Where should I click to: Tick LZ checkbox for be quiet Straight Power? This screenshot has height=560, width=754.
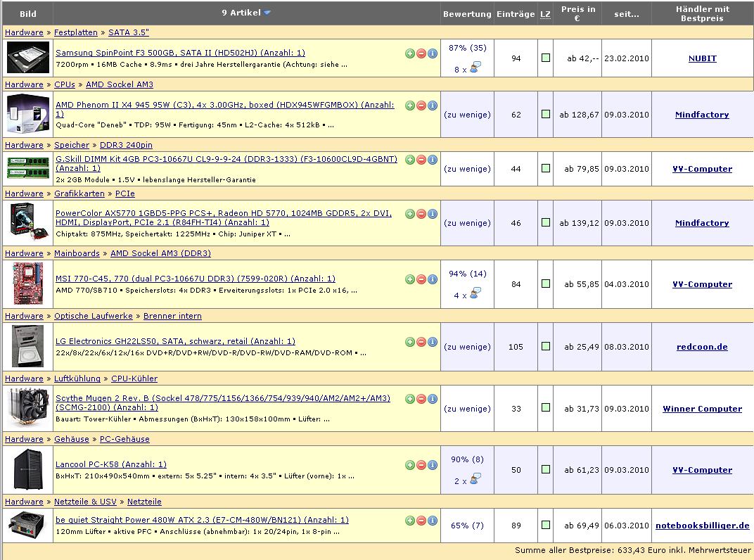coord(546,524)
